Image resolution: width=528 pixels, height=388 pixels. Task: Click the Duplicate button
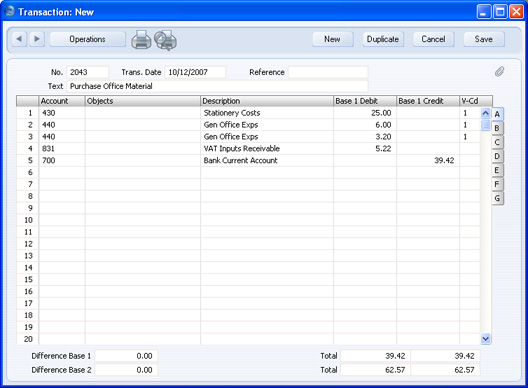[x=383, y=39]
